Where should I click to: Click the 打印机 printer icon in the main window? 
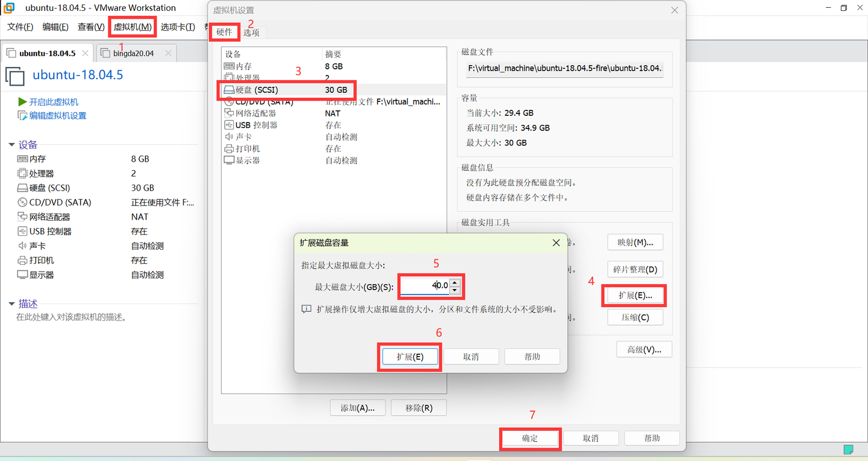pyautogui.click(x=22, y=260)
